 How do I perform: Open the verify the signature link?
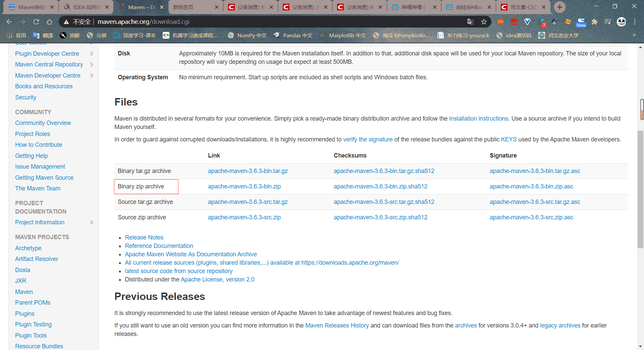coord(368,139)
